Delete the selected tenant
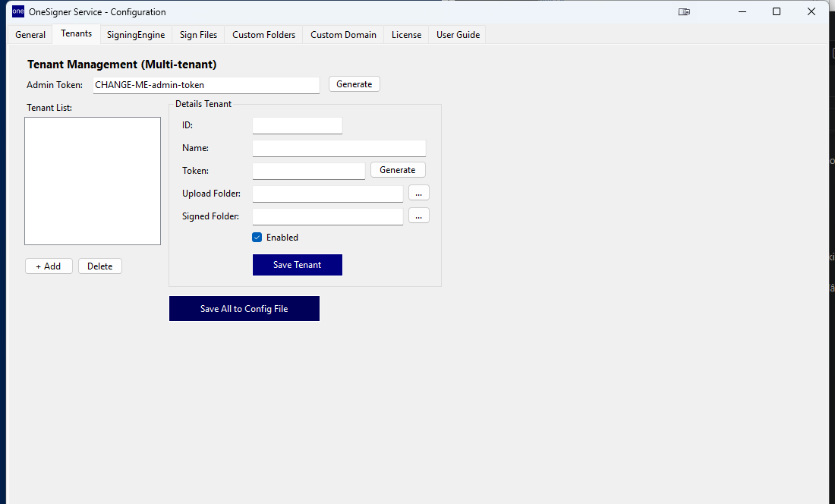835x504 pixels. coord(100,266)
